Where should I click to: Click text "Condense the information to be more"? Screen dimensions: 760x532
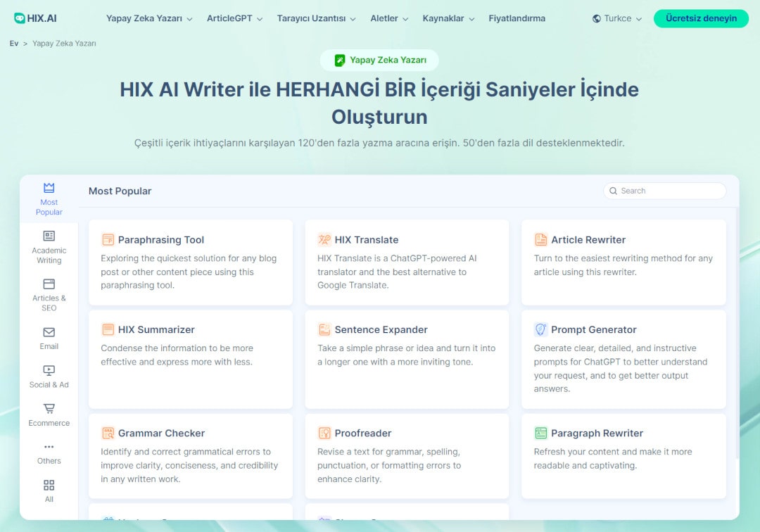pos(177,348)
